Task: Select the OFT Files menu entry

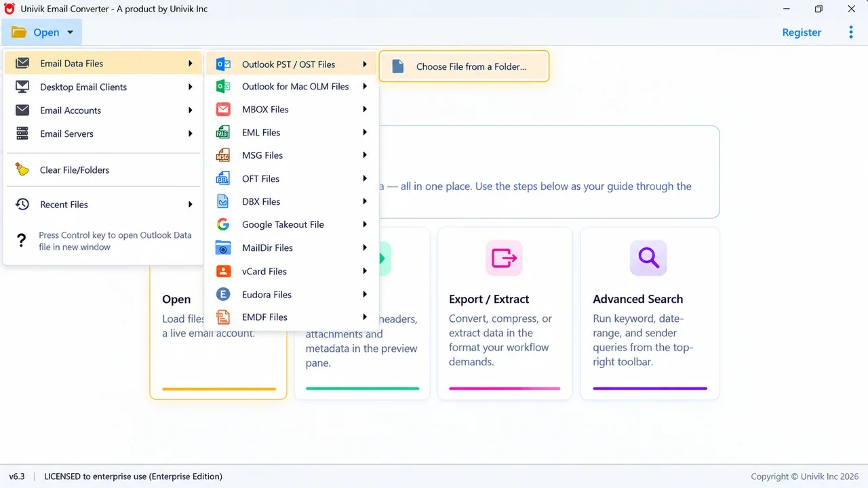Action: tap(292, 179)
